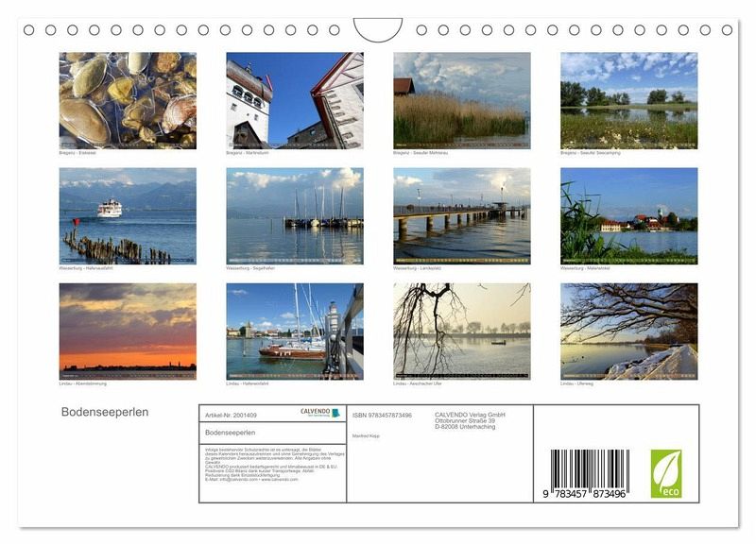Open the Wasserburg Hafenausfahrt ferry photo
Image resolution: width=756 pixels, height=545 pixels.
coord(128,215)
